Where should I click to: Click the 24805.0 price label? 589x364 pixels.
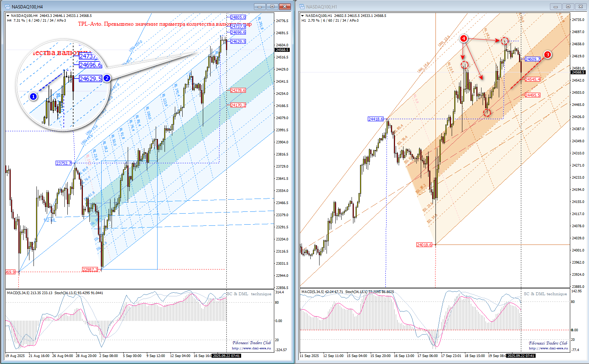point(238,17)
